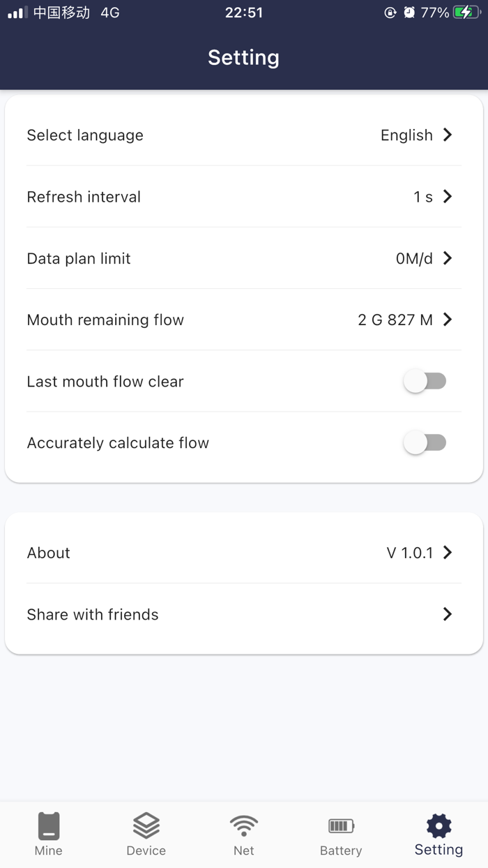Tap the Net wifi icon
Image resolution: width=488 pixels, height=868 pixels.
[244, 826]
